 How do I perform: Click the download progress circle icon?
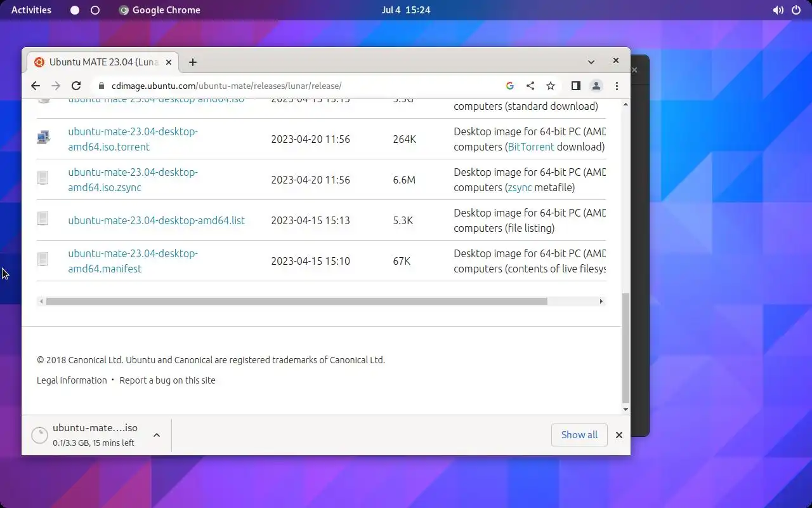pos(39,435)
